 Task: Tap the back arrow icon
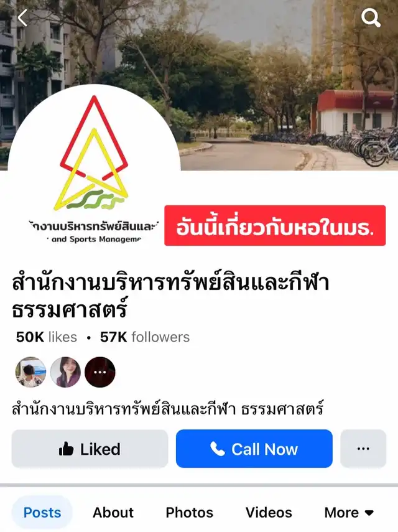pos(23,18)
